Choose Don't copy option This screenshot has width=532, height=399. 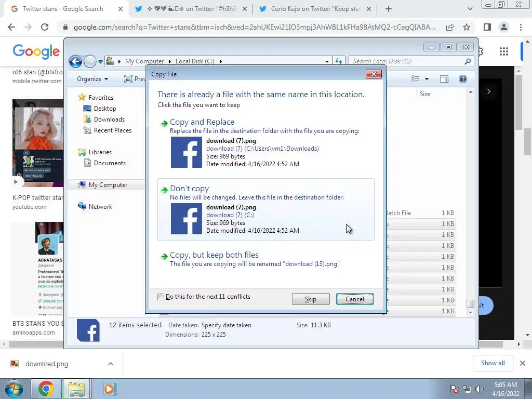click(x=265, y=209)
